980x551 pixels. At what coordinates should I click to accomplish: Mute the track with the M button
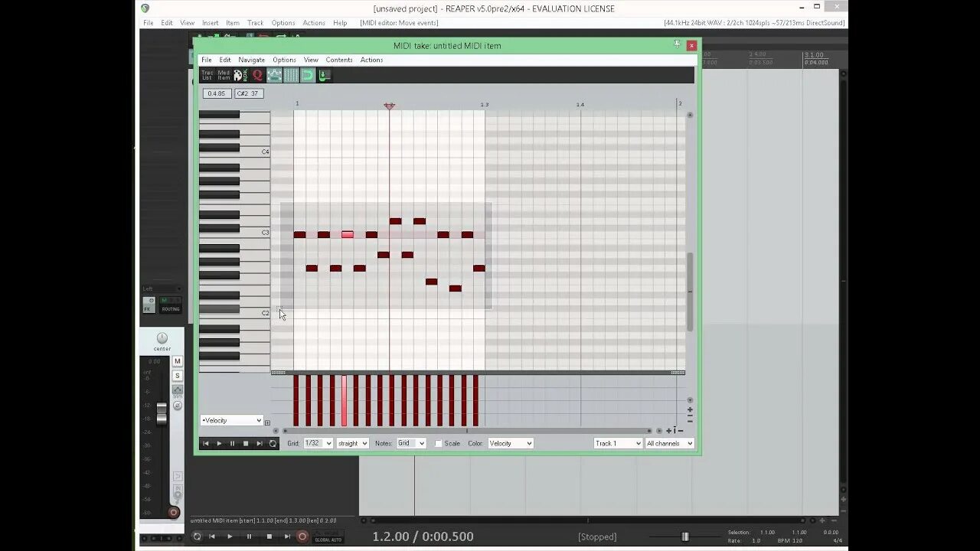coord(177,360)
